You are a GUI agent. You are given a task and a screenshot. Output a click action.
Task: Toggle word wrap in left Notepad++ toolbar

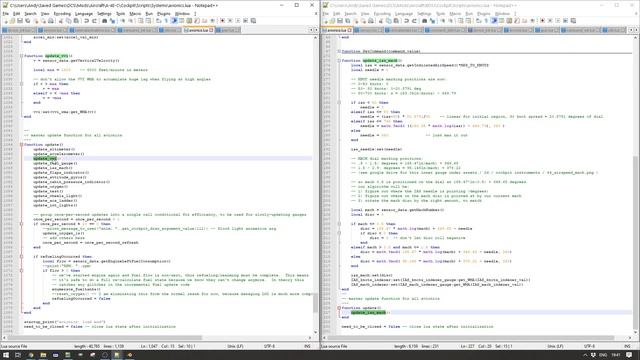[x=158, y=20]
